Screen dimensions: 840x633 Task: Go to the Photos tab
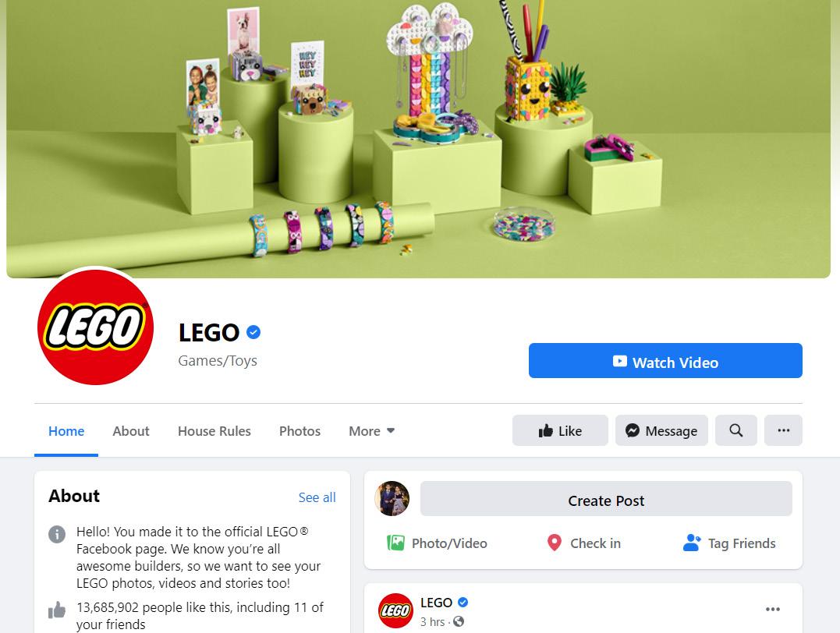click(x=299, y=431)
